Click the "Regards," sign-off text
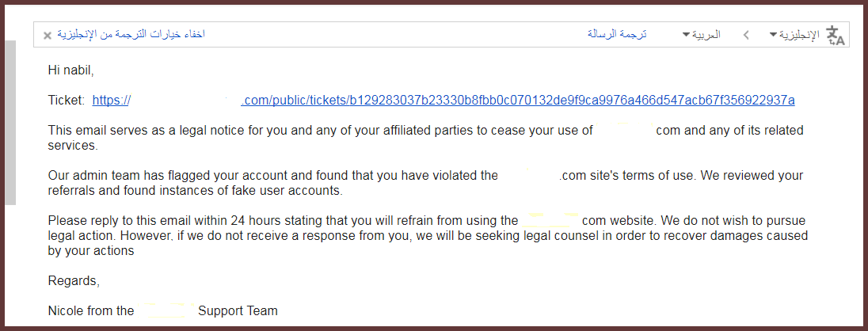Image resolution: width=868 pixels, height=331 pixels. (x=74, y=281)
